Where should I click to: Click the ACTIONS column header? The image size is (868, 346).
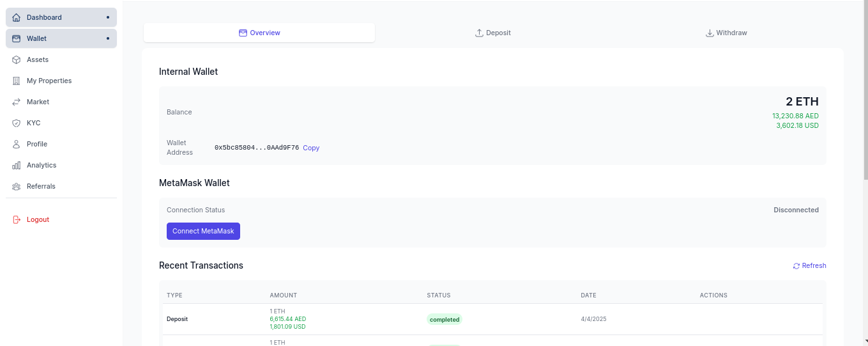pyautogui.click(x=713, y=295)
